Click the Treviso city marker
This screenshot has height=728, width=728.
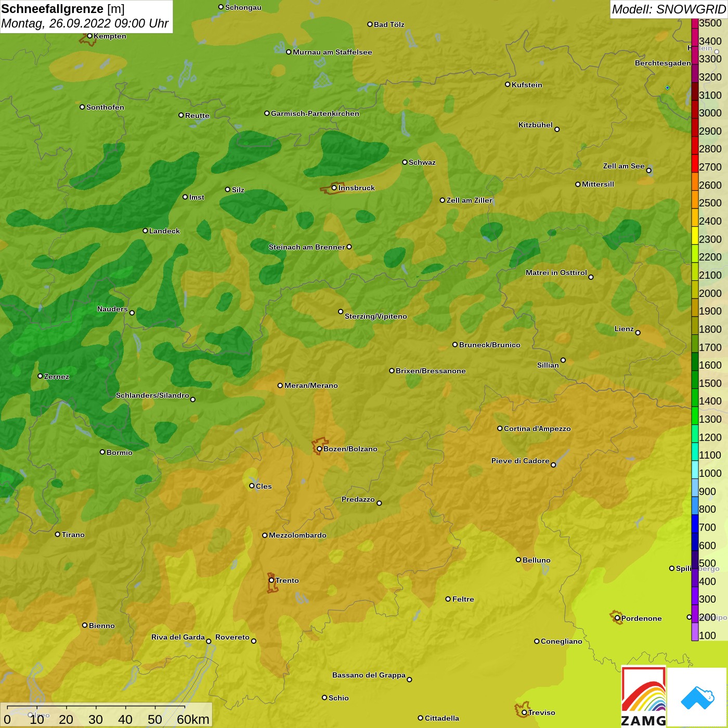coord(524,712)
